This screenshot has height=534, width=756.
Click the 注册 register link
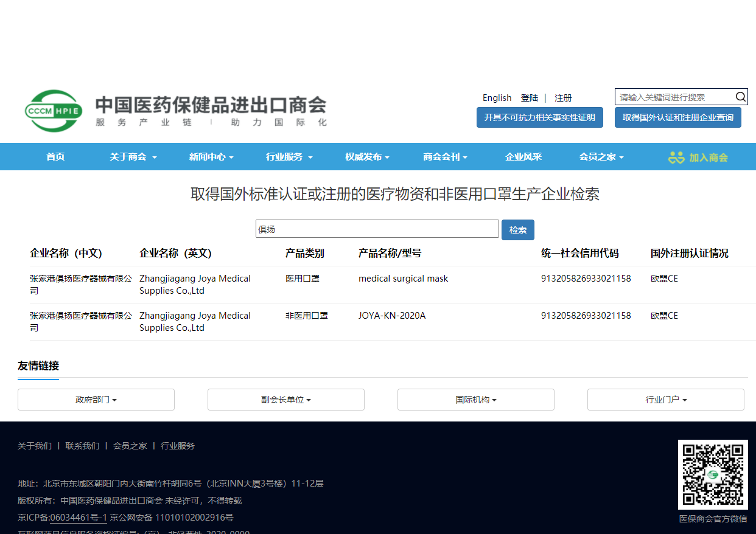[563, 98]
